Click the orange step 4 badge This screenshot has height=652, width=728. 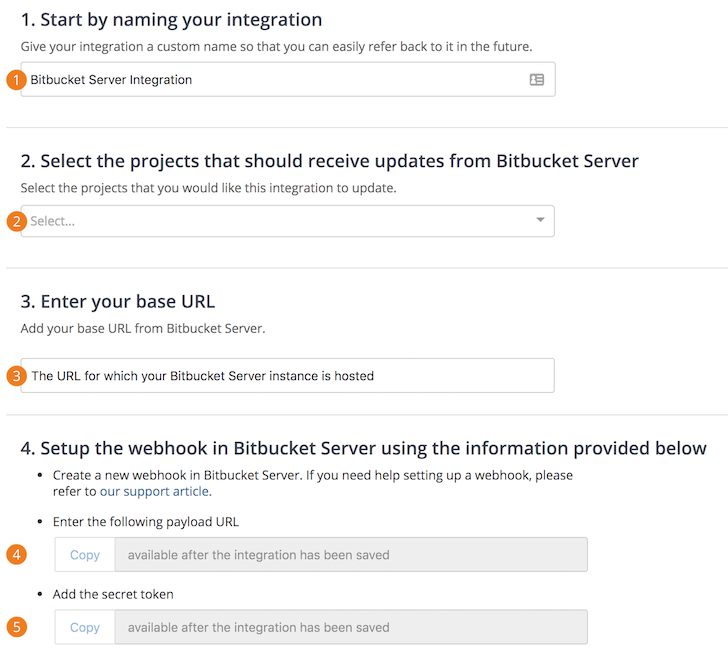pyautogui.click(x=16, y=554)
